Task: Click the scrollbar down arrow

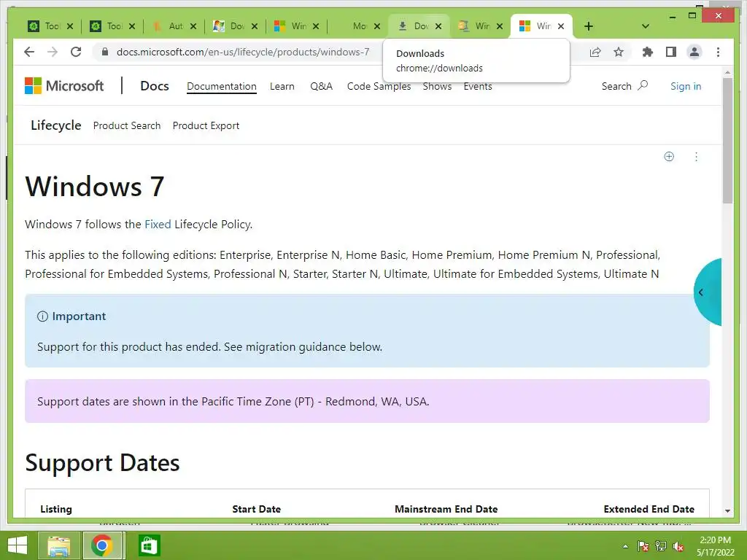Action: (x=727, y=510)
